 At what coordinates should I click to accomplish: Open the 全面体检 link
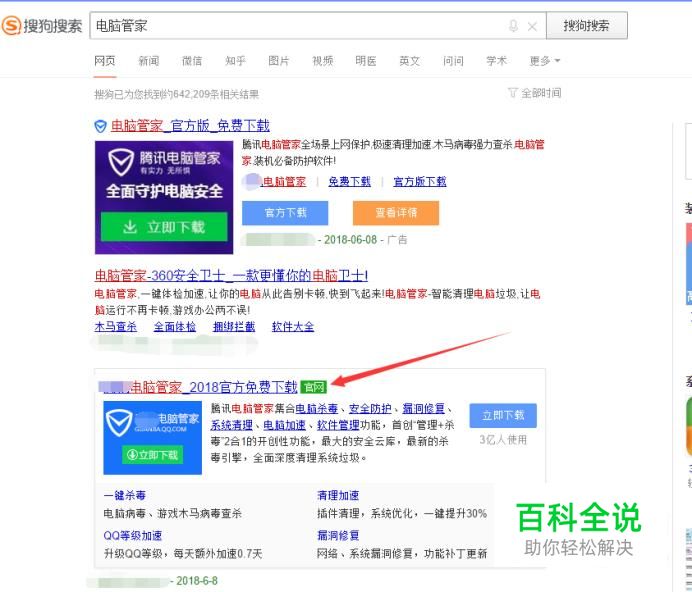point(175,327)
